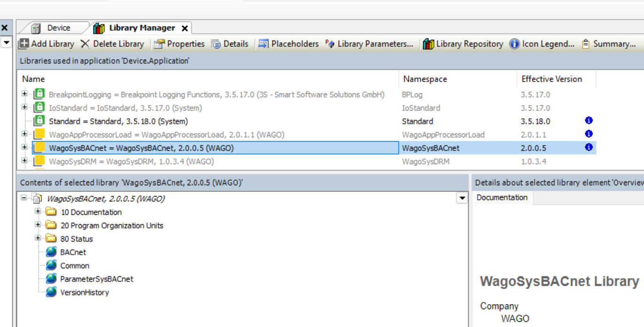Select the VersionHistory tree item
The image size is (644, 327).
pos(85,292)
